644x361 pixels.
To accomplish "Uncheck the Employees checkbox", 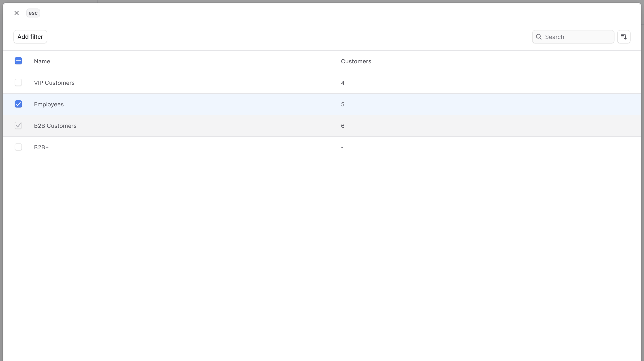I will click(18, 104).
